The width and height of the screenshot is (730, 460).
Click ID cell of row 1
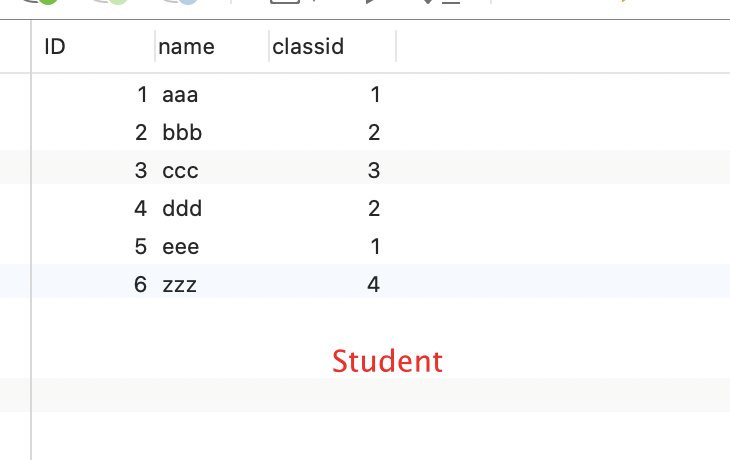pyautogui.click(x=142, y=95)
